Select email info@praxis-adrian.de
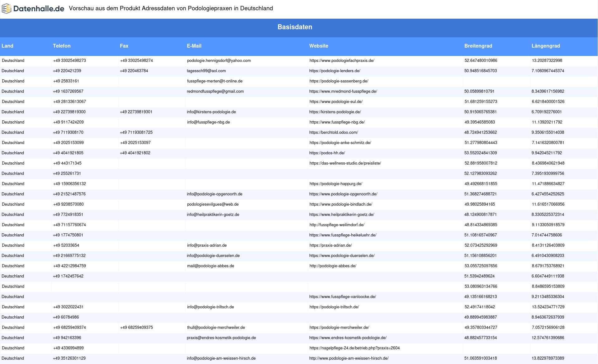This screenshot has width=598, height=364. coord(207,245)
